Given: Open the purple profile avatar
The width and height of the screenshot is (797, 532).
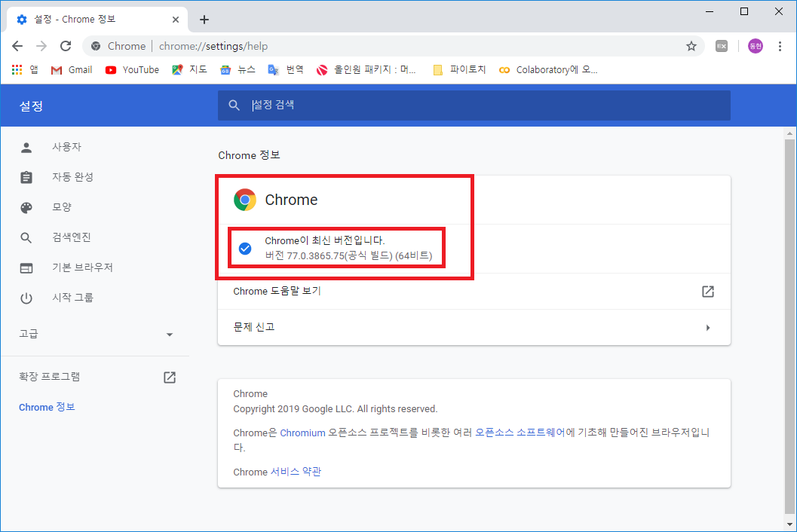Looking at the screenshot, I should [756, 46].
